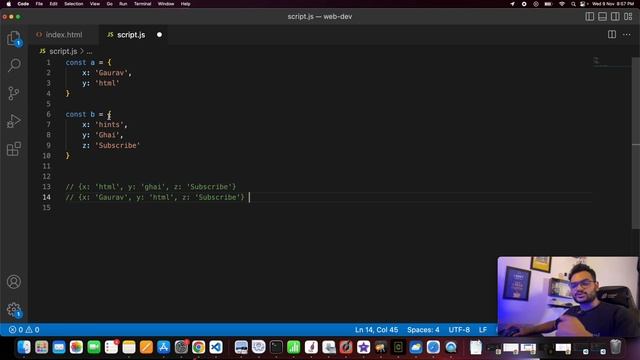Toggle secondary side bar visibility
640x360 pixels.
(x=615, y=16)
